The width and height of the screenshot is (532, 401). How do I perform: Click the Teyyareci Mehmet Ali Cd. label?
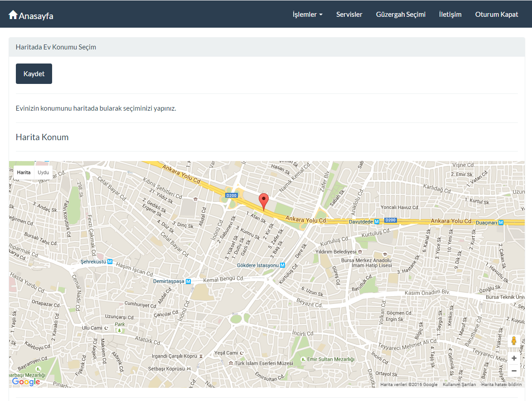point(407,344)
